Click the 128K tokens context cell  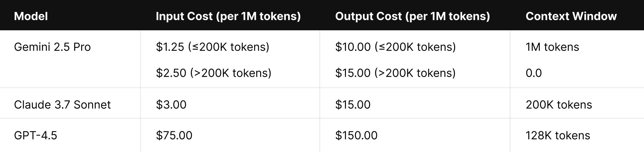pos(558,136)
